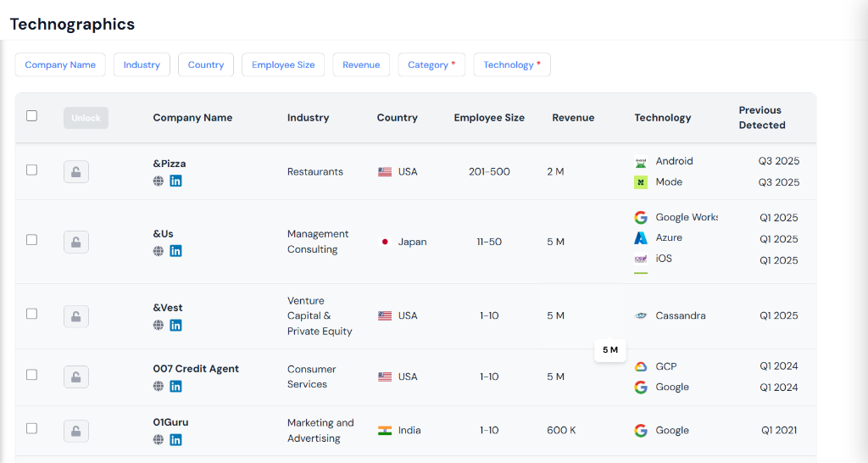The height and width of the screenshot is (463, 868).
Task: Click the GCP cloud icon in 007 Credit Agent row
Action: [641, 366]
